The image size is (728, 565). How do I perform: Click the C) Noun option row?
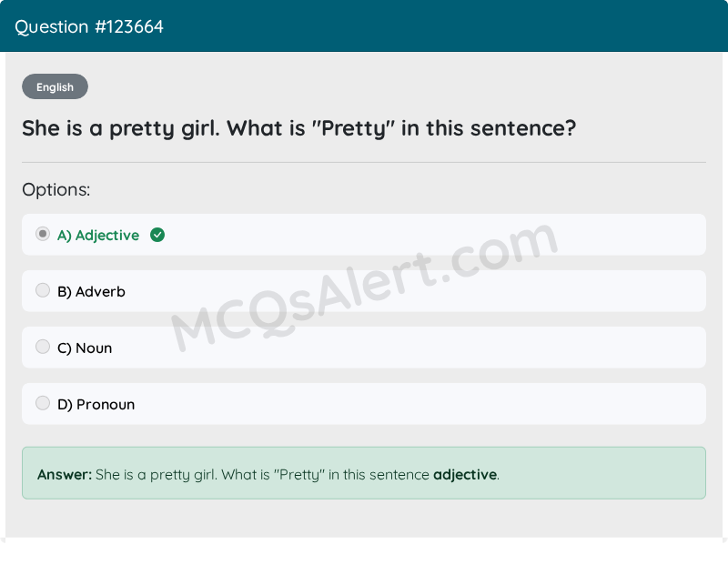coord(364,347)
